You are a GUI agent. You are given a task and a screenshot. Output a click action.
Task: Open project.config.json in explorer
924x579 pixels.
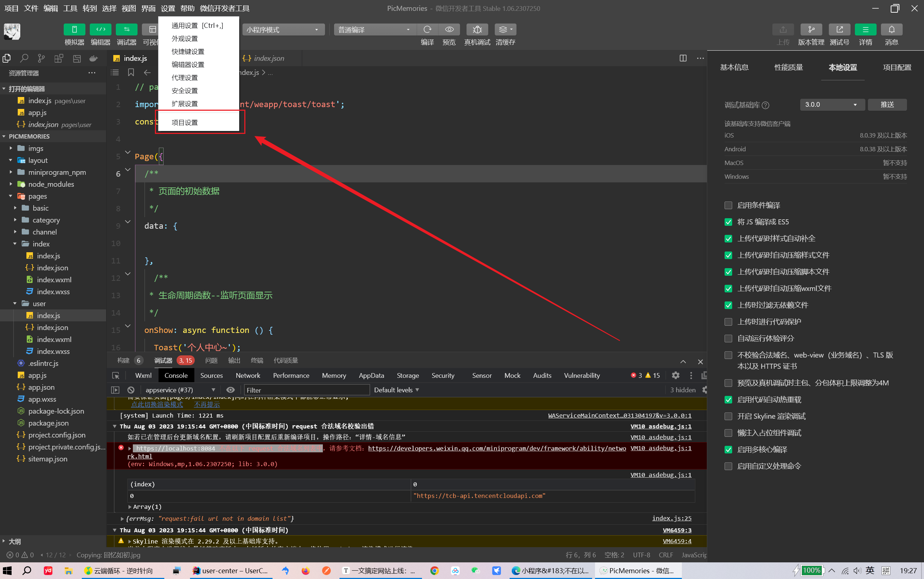(57, 435)
